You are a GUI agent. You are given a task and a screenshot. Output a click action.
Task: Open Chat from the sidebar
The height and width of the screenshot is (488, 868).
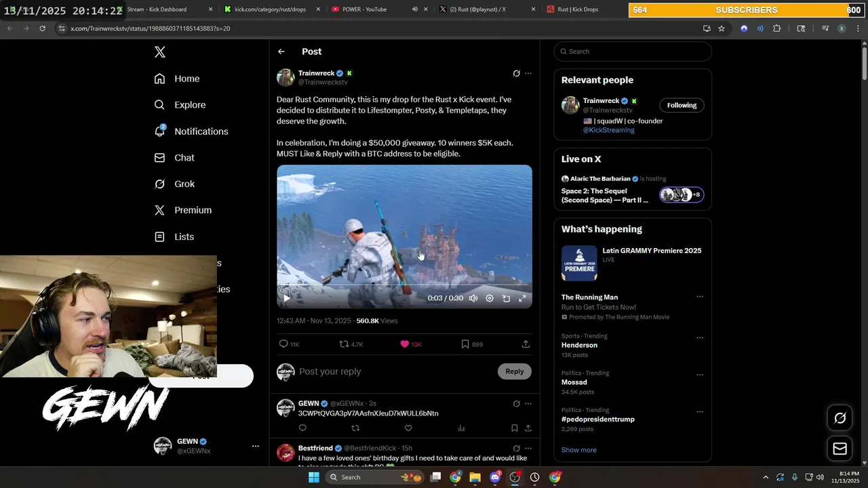pos(174,158)
